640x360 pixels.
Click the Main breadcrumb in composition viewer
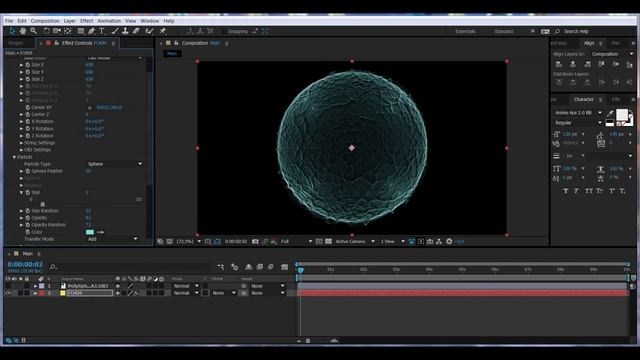(x=172, y=53)
